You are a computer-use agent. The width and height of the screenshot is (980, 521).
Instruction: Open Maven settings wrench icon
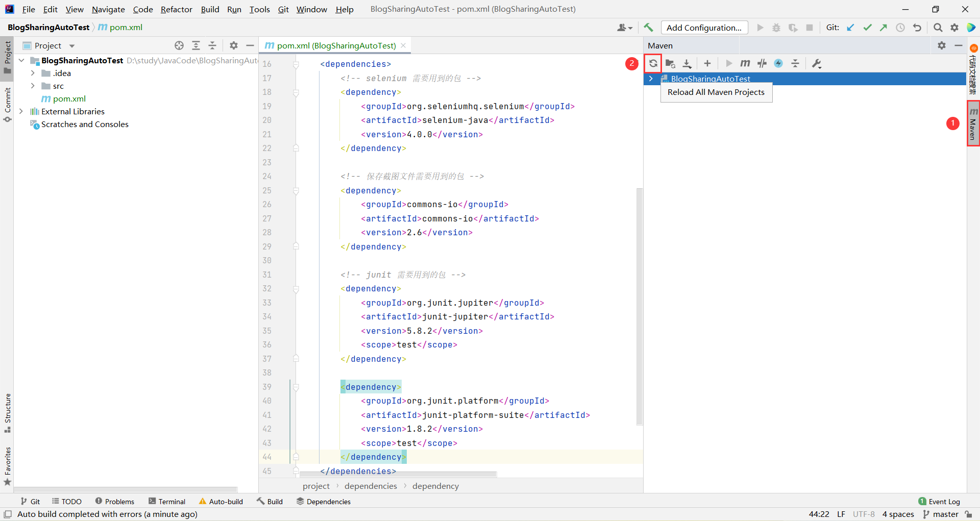click(817, 63)
